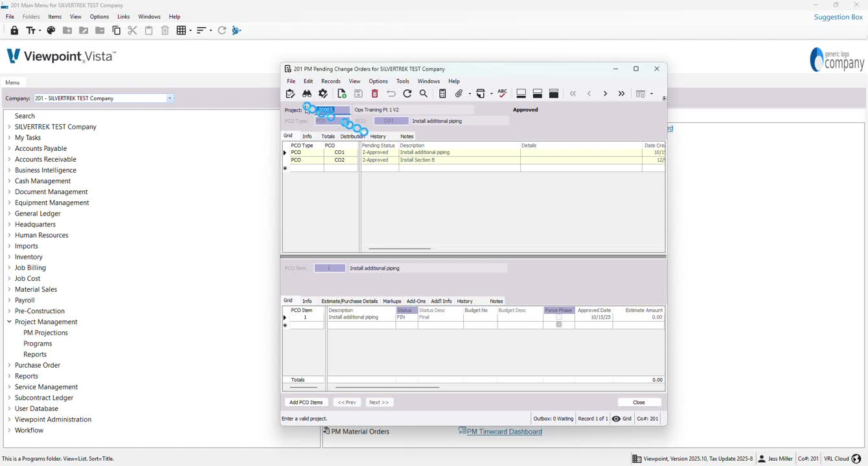868x466 pixels.
Task: Go to next record arrow
Action: pyautogui.click(x=605, y=94)
